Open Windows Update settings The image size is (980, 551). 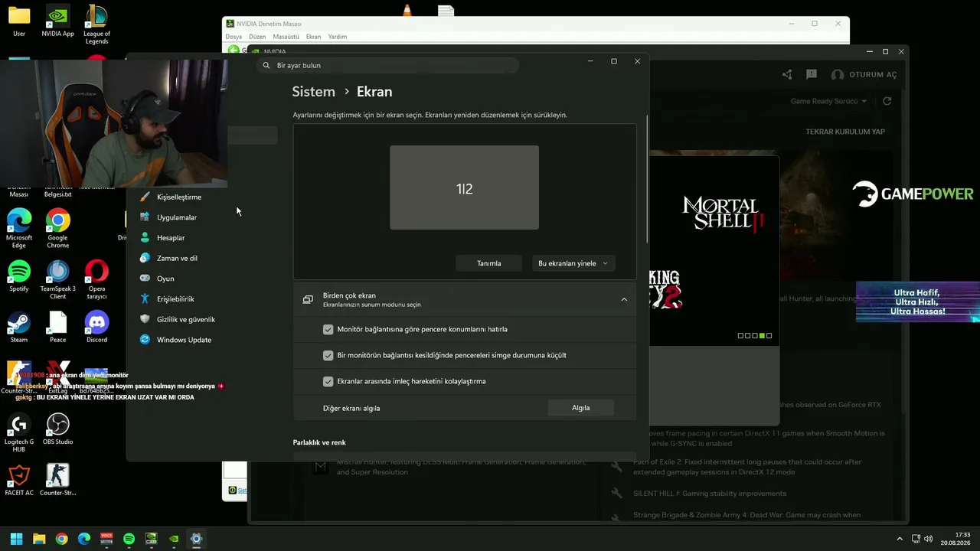(184, 340)
